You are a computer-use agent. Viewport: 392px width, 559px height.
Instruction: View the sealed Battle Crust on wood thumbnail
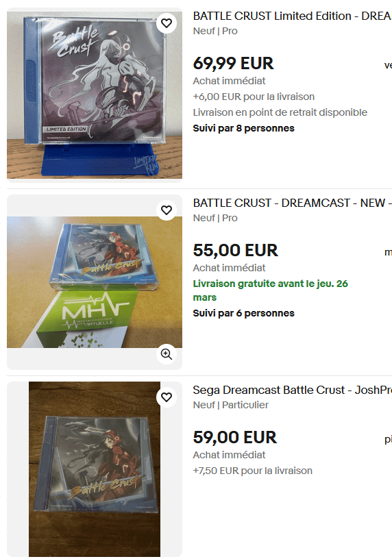pos(95,469)
